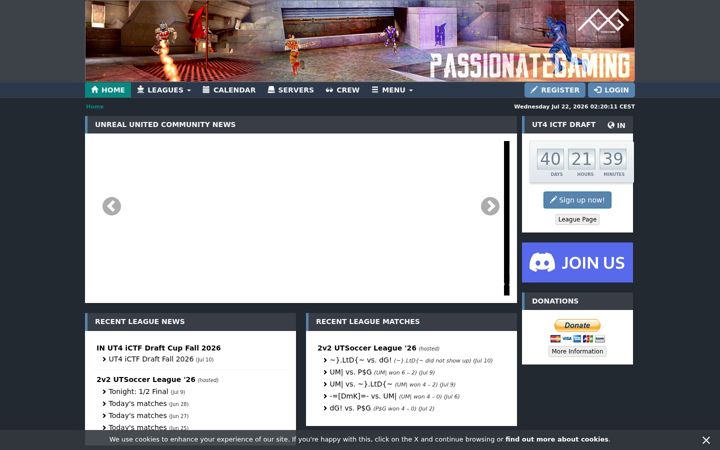Click the payment cards icons under Donate
The image size is (720, 450).
point(577,339)
